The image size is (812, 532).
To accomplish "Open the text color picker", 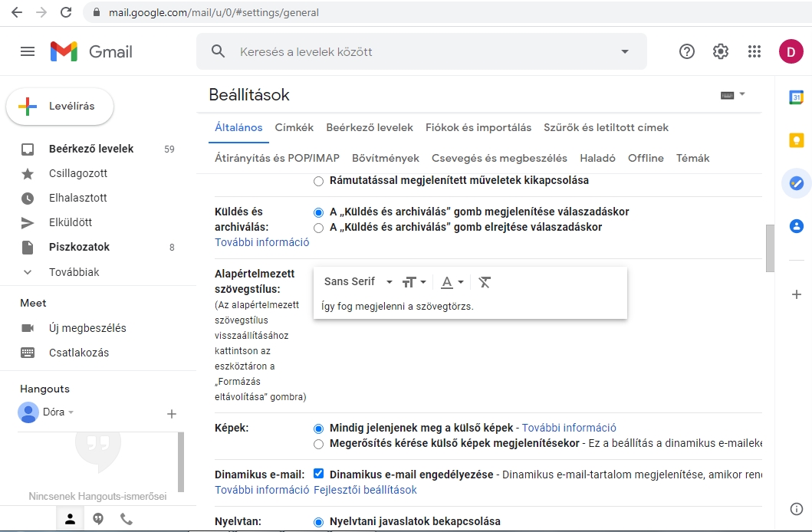I will click(x=452, y=282).
